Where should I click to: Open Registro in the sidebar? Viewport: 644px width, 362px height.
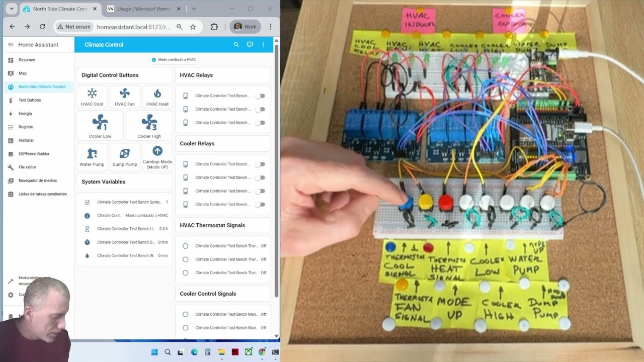pyautogui.click(x=39, y=127)
